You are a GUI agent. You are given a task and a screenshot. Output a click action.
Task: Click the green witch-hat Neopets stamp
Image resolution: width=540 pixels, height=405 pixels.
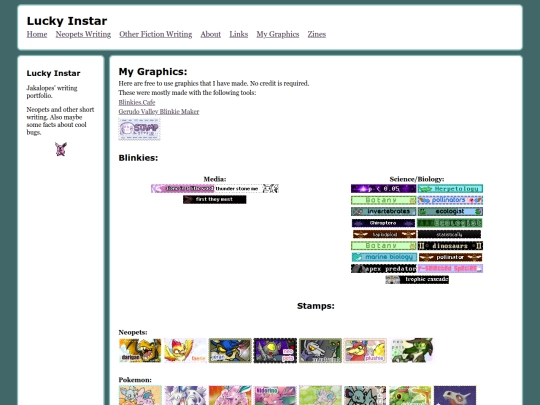[412, 351]
